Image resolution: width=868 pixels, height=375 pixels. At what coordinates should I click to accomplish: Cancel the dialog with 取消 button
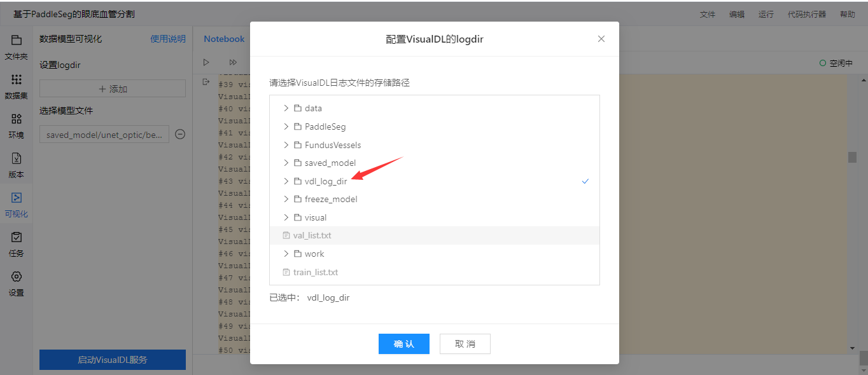click(x=465, y=344)
